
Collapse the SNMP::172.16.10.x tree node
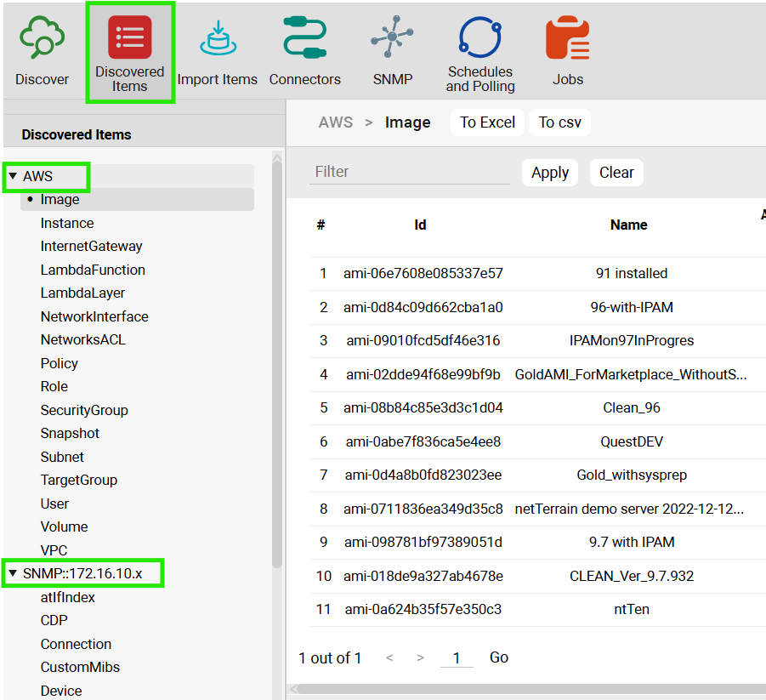click(x=13, y=574)
